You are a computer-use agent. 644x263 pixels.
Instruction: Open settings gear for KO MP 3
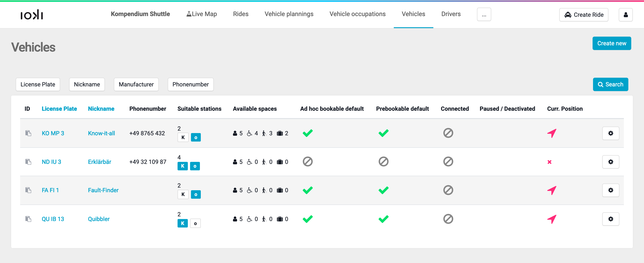tap(610, 133)
